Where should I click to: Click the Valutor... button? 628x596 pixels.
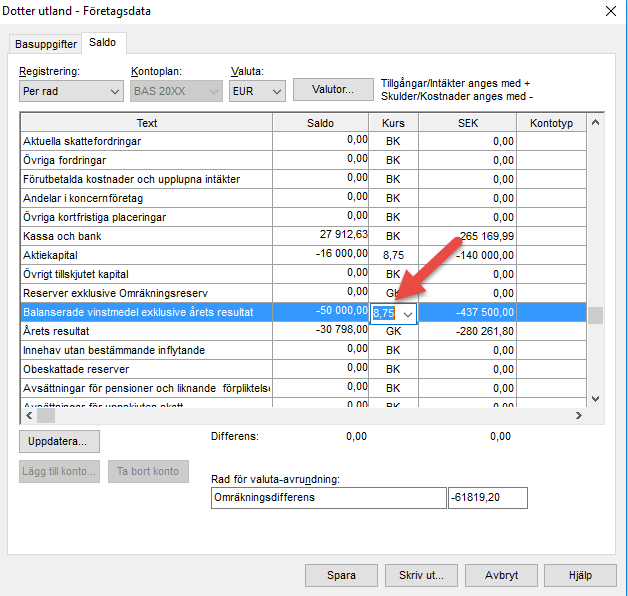click(332, 90)
